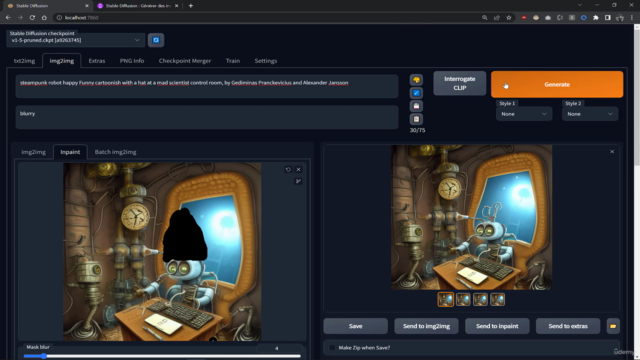640x360 pixels.
Task: Click the save prompt as style icon
Action: 416,106
